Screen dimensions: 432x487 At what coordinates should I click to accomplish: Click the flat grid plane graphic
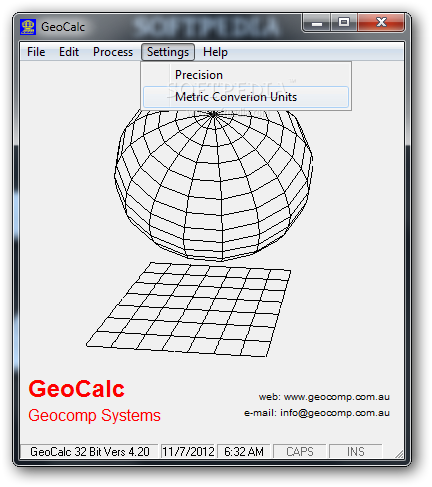(189, 309)
